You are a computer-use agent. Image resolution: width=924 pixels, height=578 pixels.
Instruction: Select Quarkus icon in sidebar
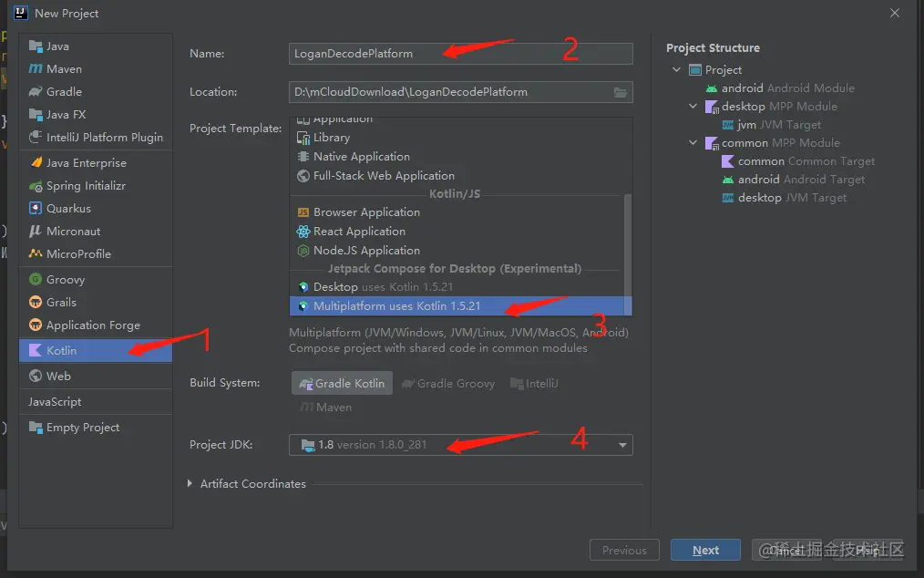[36, 208]
